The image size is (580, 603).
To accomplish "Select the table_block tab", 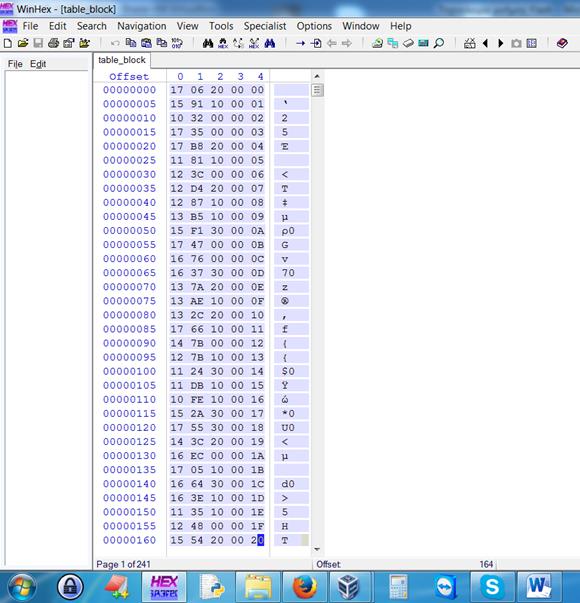I will 122,60.
